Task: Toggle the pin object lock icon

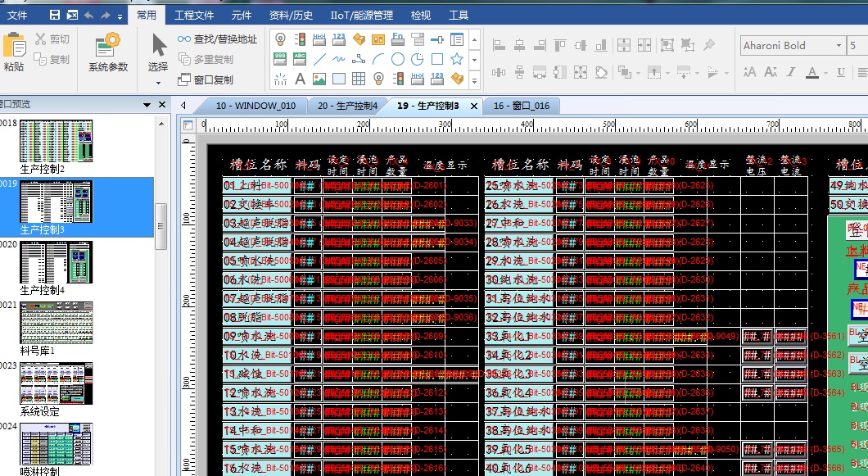Action: (x=710, y=45)
